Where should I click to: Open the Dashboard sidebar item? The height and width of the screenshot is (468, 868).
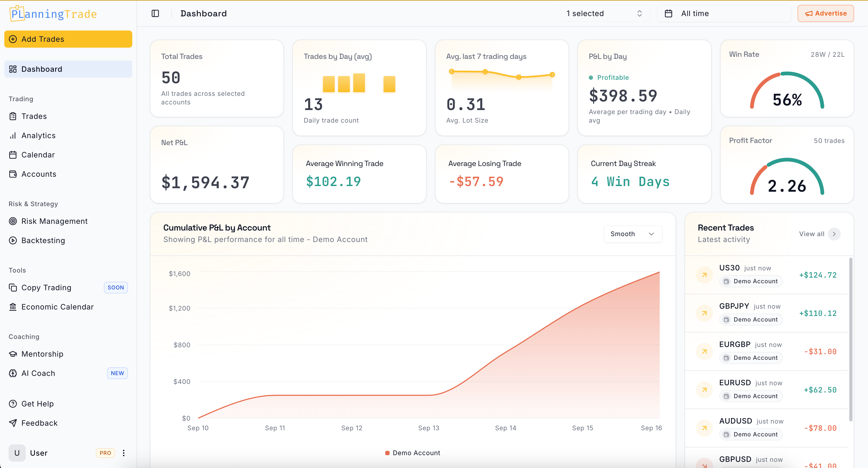pyautogui.click(x=68, y=69)
